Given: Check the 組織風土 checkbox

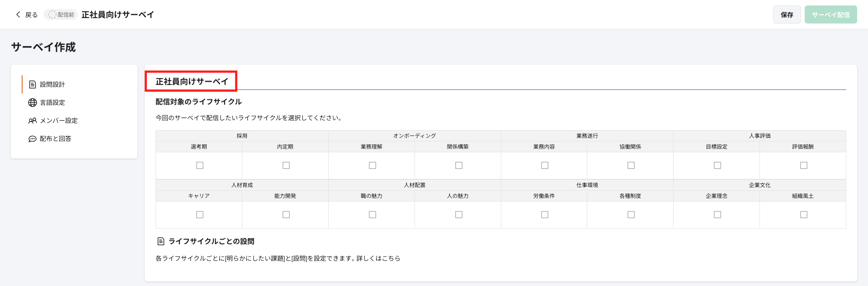Looking at the screenshot, I should click(803, 215).
